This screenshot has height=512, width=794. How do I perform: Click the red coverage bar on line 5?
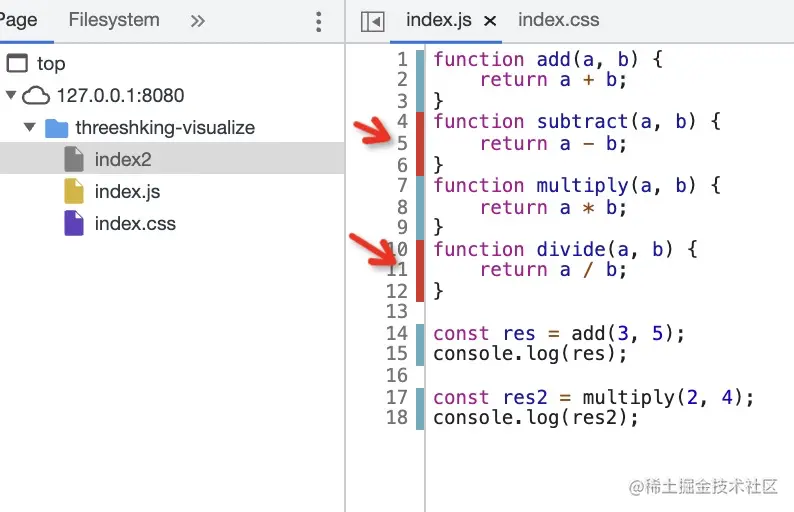[420, 143]
